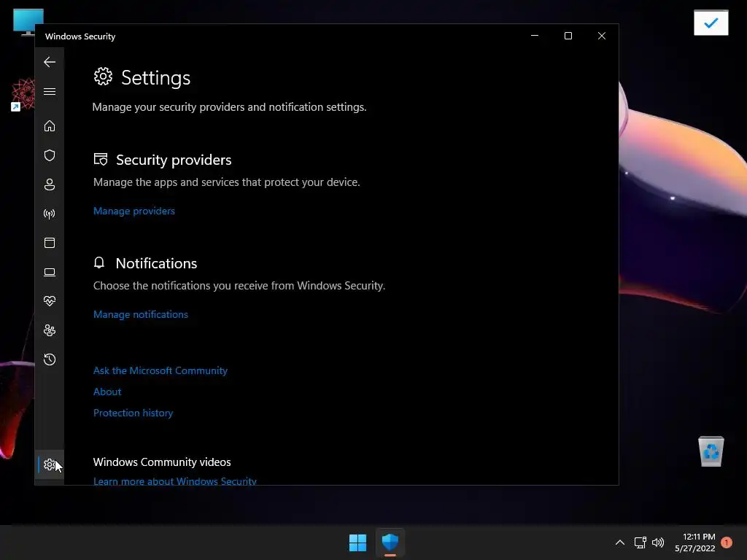Click the Windows Security title bar text
Screen dimensions: 747x560
coord(80,36)
